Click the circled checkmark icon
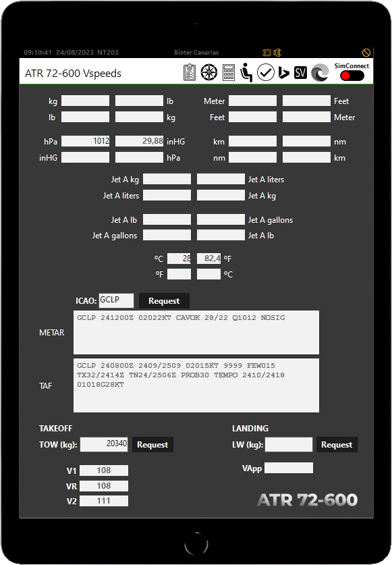This screenshot has width=392, height=565. point(266,72)
